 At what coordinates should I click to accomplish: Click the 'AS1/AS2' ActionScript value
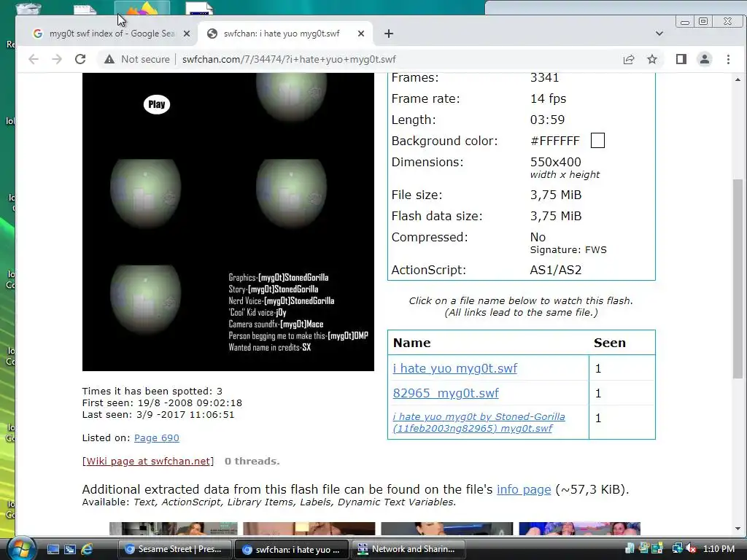click(x=555, y=270)
